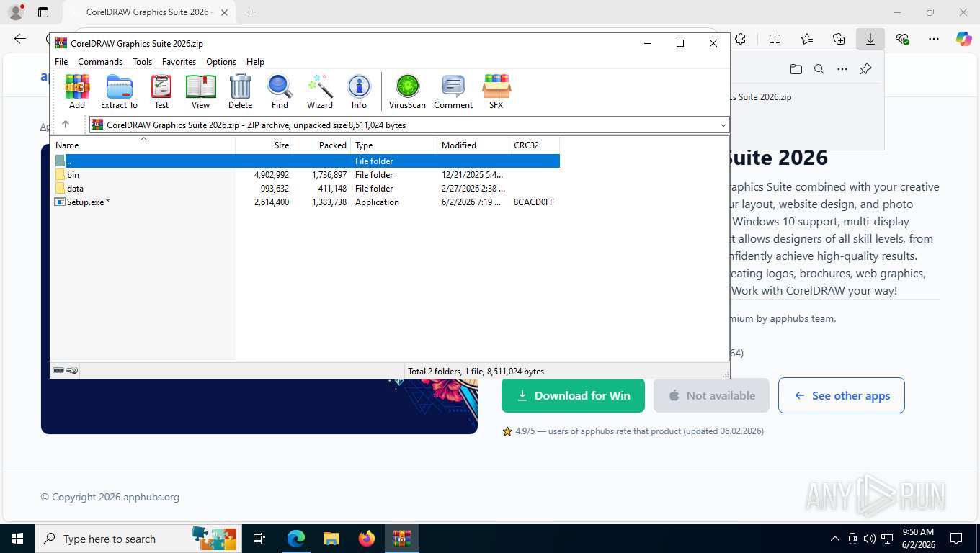The width and height of the screenshot is (980, 553).
Task: Click the Download for Win button
Action: pos(573,395)
